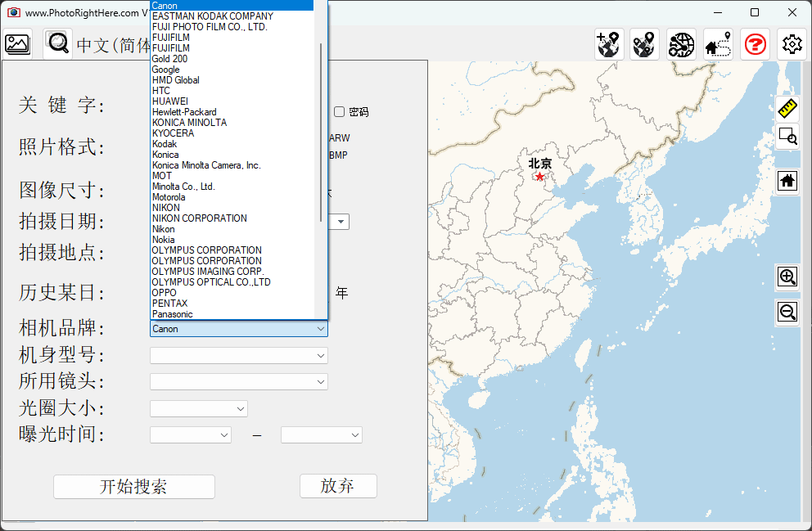Pick HTC from the list
Viewport: 812px width, 531px height.
(x=232, y=91)
